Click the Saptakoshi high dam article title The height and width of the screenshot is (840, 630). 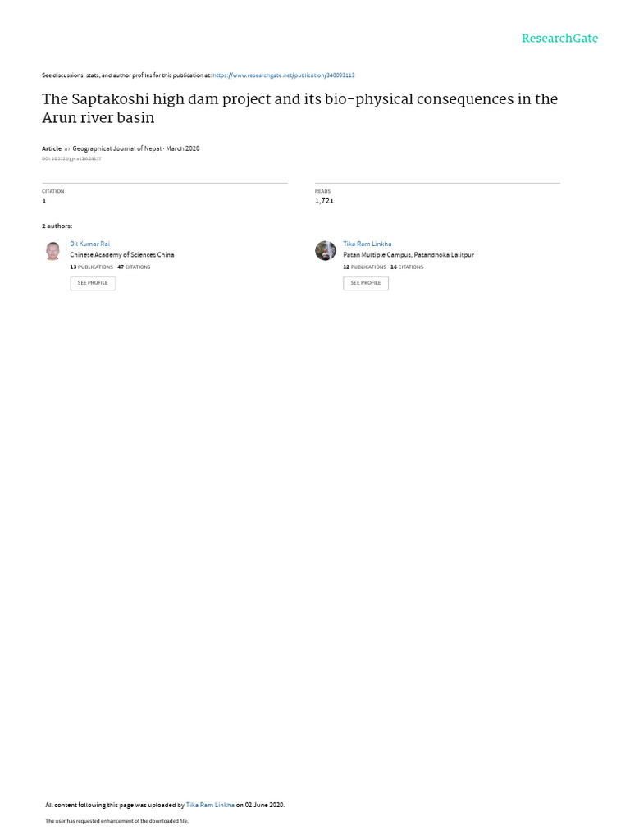tap(299, 108)
